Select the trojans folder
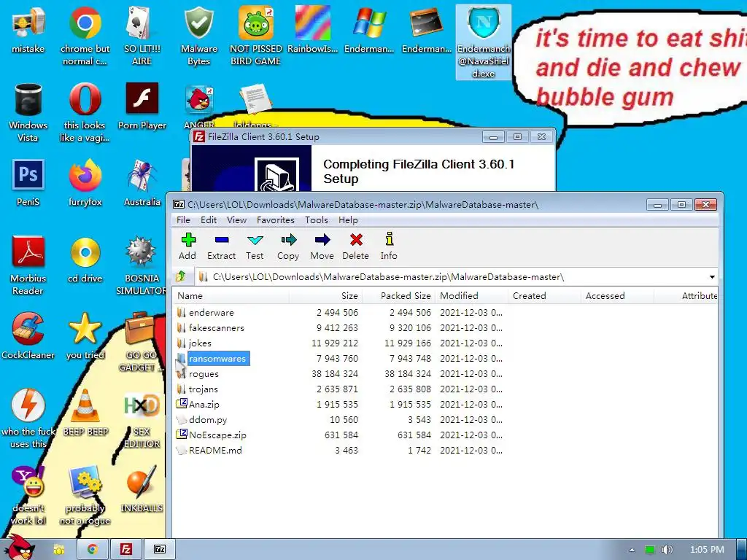747x560 pixels. 203,389
